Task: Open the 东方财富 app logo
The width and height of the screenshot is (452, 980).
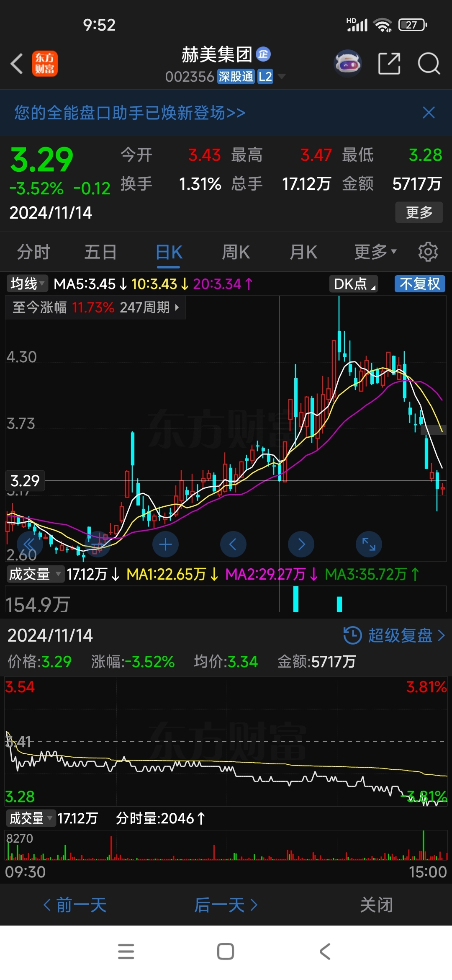Action: click(x=45, y=64)
